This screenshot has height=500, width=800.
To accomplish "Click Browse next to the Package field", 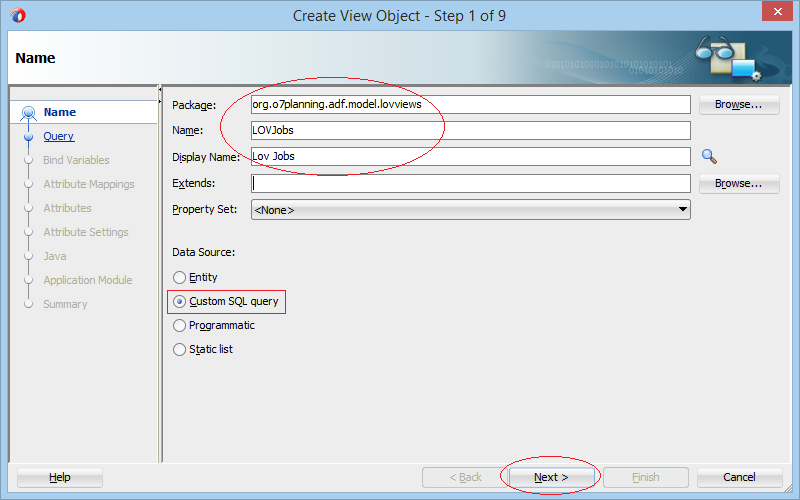I will [x=739, y=105].
